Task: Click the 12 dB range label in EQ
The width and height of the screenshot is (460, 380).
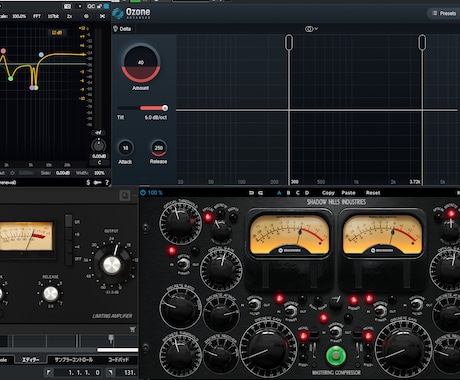Action: click(x=57, y=32)
